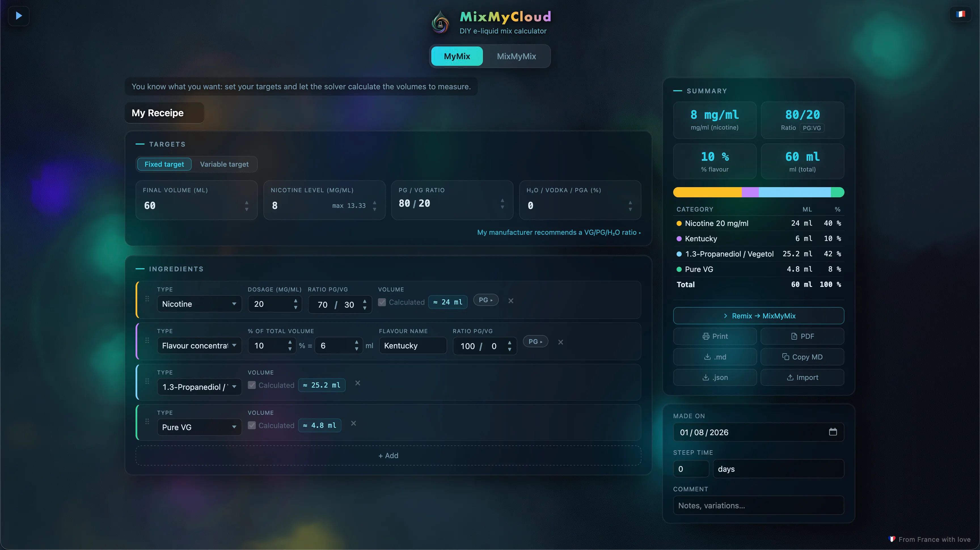Click the Flavour Name field containing Kentucky
The image size is (980, 550).
point(413,346)
